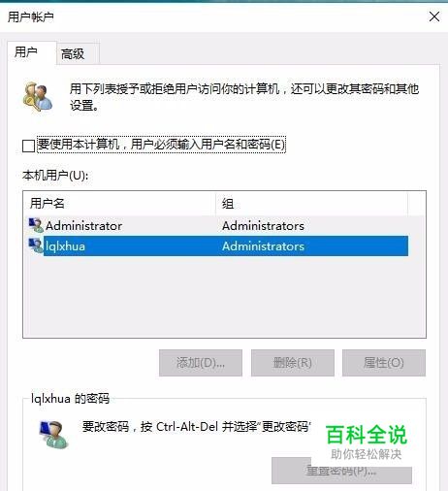Image resolution: width=448 pixels, height=491 pixels.
Task: Click the 删除(R) button
Action: point(293,363)
